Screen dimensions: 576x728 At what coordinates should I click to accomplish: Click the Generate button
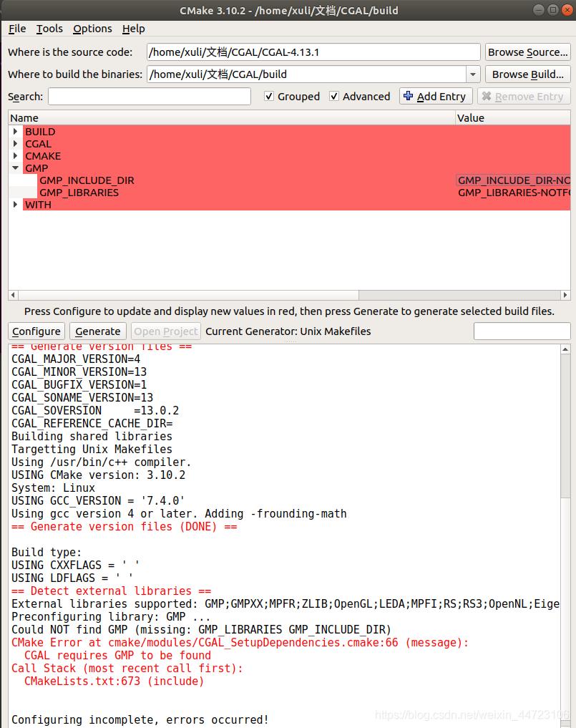pyautogui.click(x=98, y=331)
